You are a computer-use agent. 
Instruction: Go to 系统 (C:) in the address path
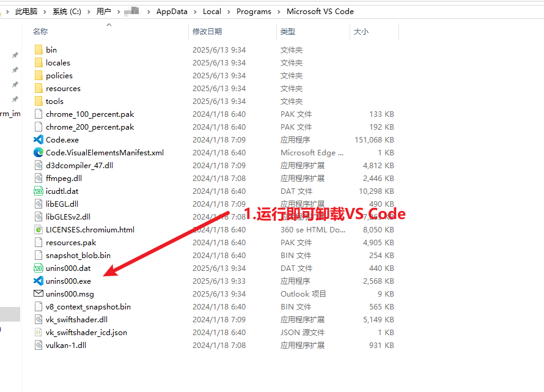point(67,12)
